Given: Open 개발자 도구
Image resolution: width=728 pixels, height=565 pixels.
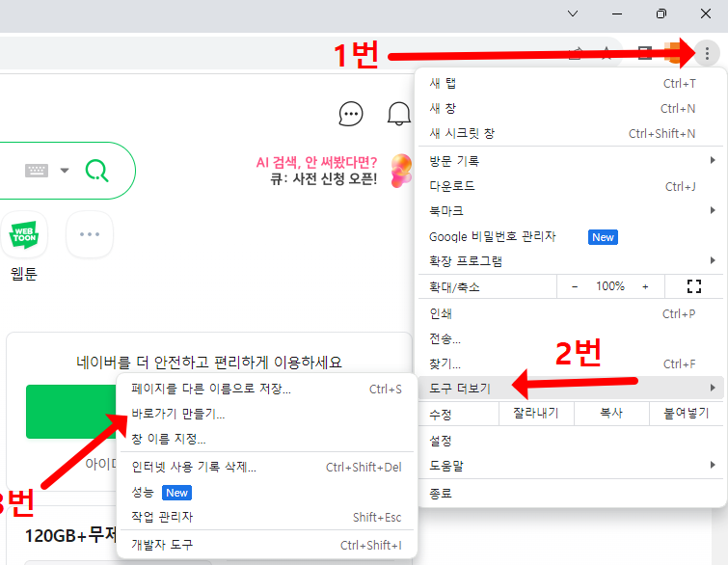Looking at the screenshot, I should (266, 545).
